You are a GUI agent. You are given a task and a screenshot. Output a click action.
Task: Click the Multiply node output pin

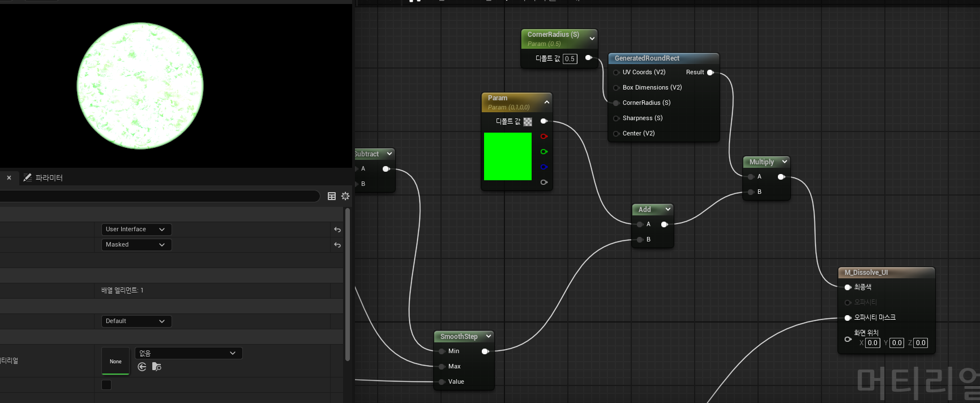coord(781,177)
